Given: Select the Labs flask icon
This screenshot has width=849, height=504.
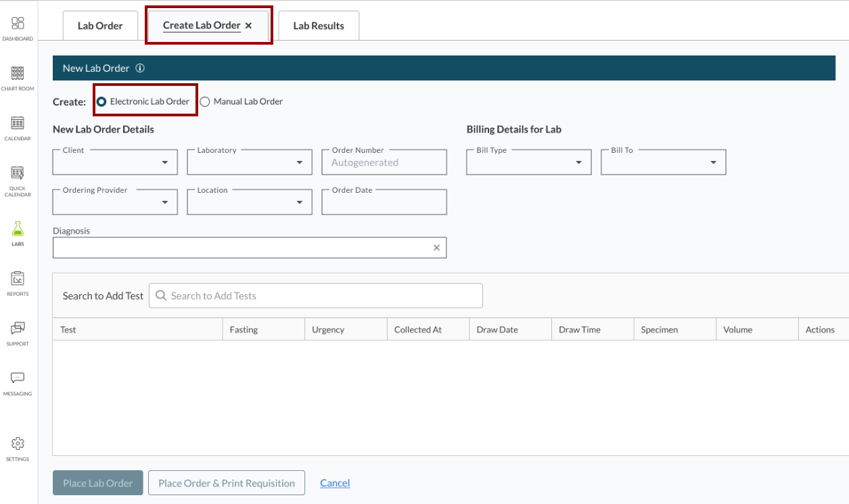Looking at the screenshot, I should [x=18, y=229].
